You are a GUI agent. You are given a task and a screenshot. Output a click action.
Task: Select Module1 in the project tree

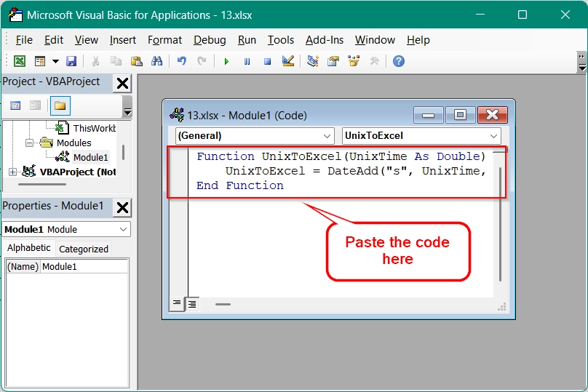coord(90,157)
